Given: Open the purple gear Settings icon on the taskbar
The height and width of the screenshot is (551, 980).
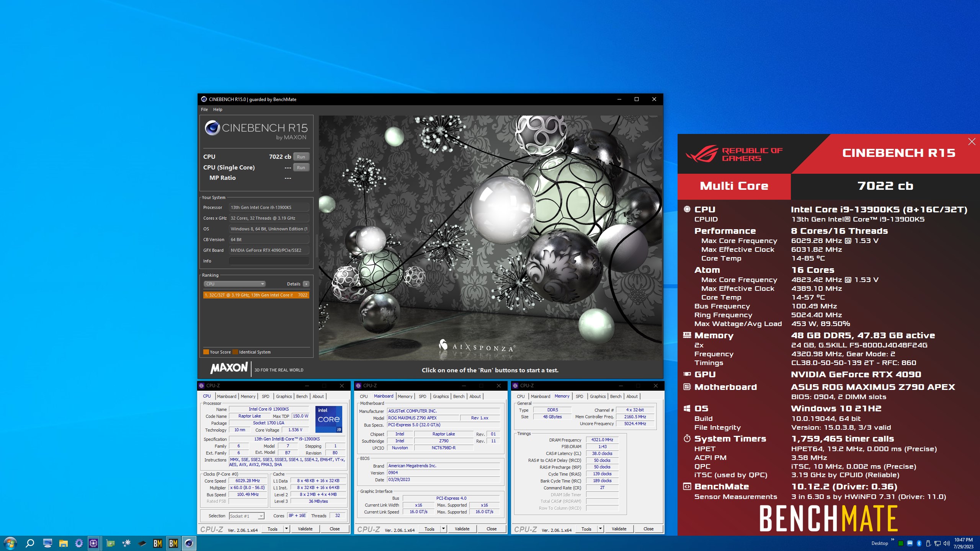Looking at the screenshot, I should [x=79, y=543].
